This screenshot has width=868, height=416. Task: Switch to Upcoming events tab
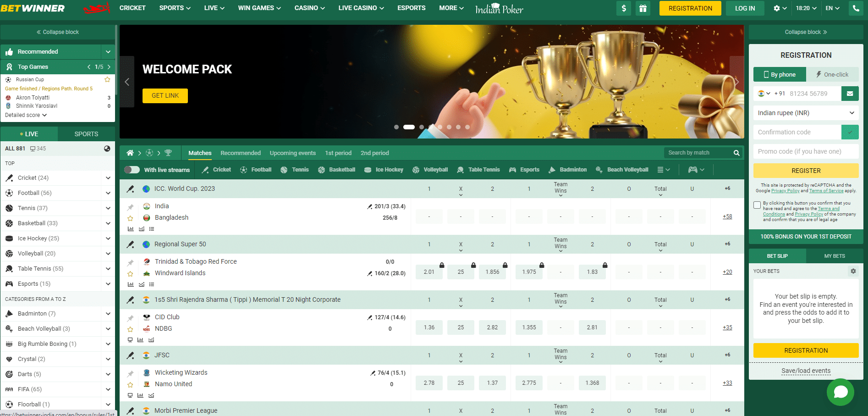pyautogui.click(x=292, y=153)
